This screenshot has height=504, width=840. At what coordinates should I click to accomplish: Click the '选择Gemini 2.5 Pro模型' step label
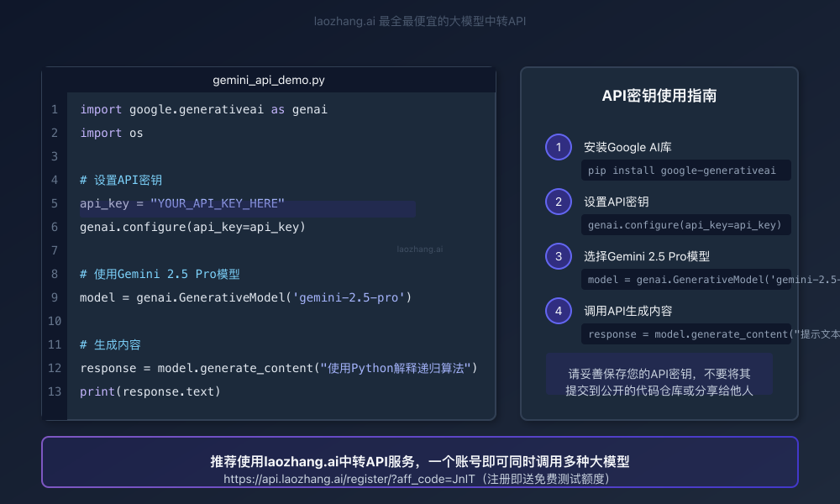[647, 256]
